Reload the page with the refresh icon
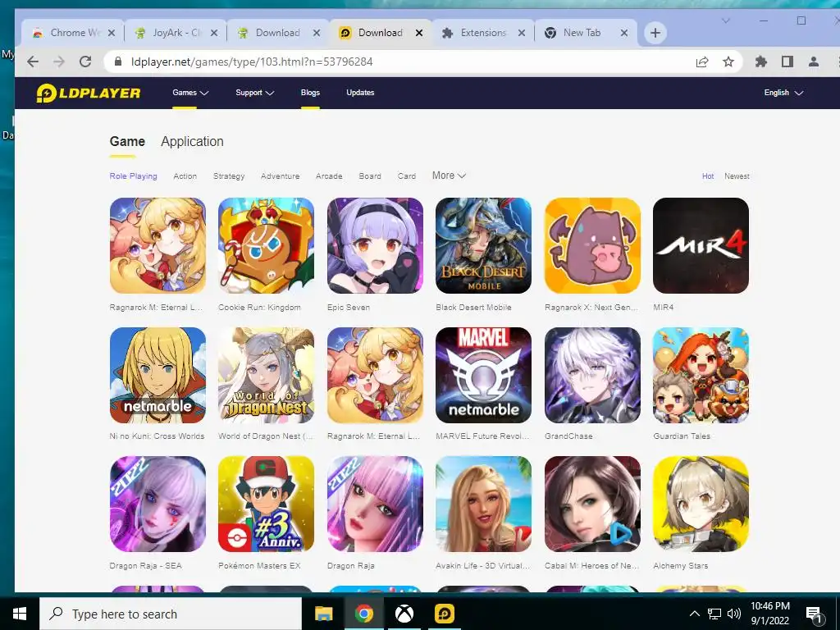The height and width of the screenshot is (630, 840). [x=85, y=62]
